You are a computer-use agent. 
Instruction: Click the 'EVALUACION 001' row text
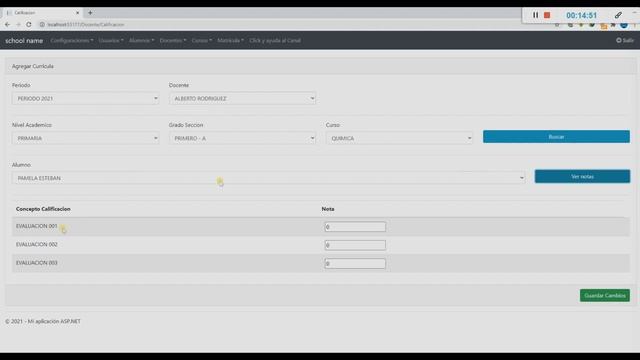[37, 226]
